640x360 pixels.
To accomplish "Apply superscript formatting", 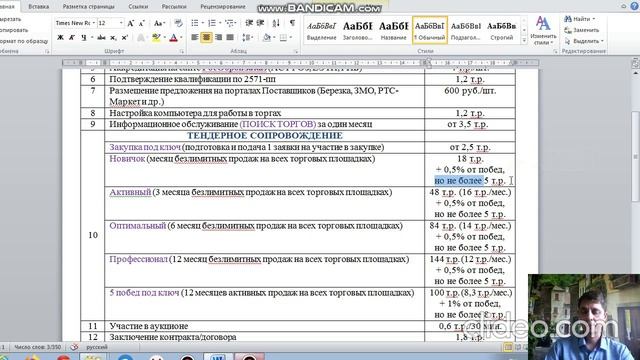I will coord(124,38).
